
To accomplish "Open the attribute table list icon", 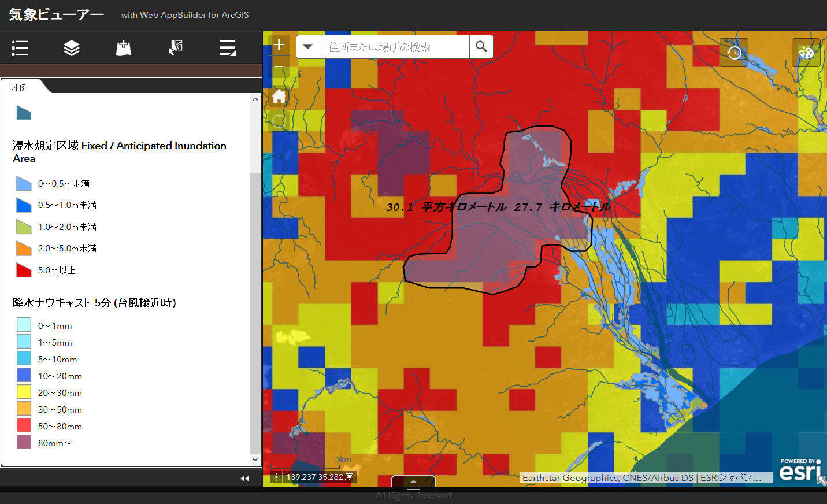I will (x=228, y=48).
